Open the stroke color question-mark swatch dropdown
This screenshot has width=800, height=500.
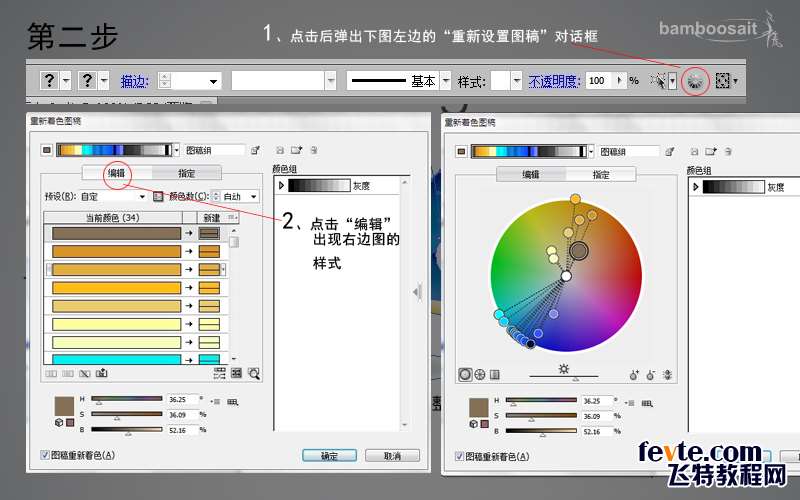click(x=104, y=81)
